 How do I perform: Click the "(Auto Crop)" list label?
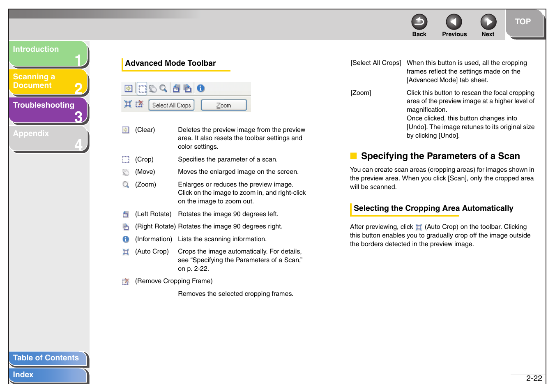point(152,251)
